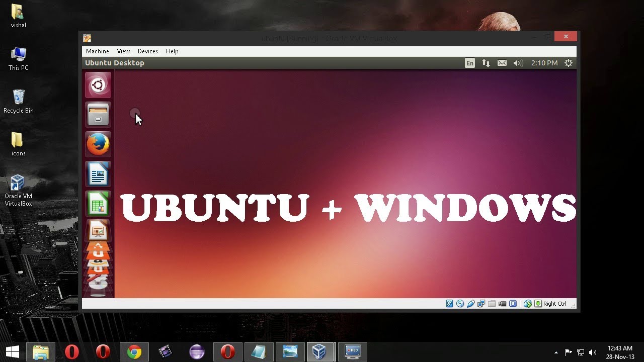The height and width of the screenshot is (362, 644).
Task: Click the Ubuntu Desktop title text
Action: pos(115,63)
